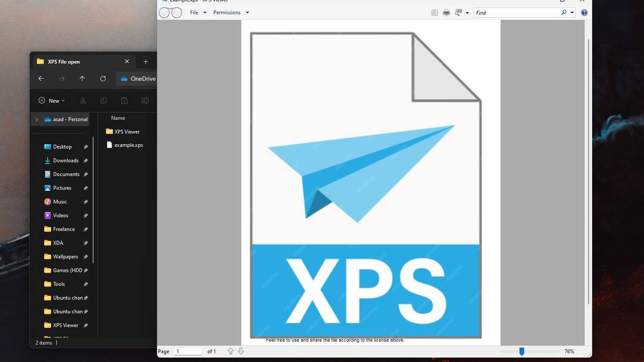Click inside the Page number input field
The height and width of the screenshot is (362, 644).
coord(187,351)
